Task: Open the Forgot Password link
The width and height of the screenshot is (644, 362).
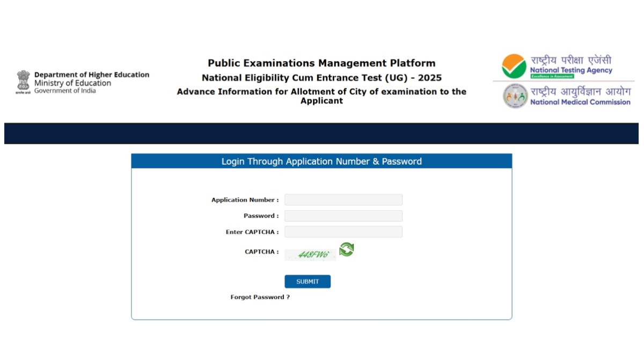Action: [260, 297]
